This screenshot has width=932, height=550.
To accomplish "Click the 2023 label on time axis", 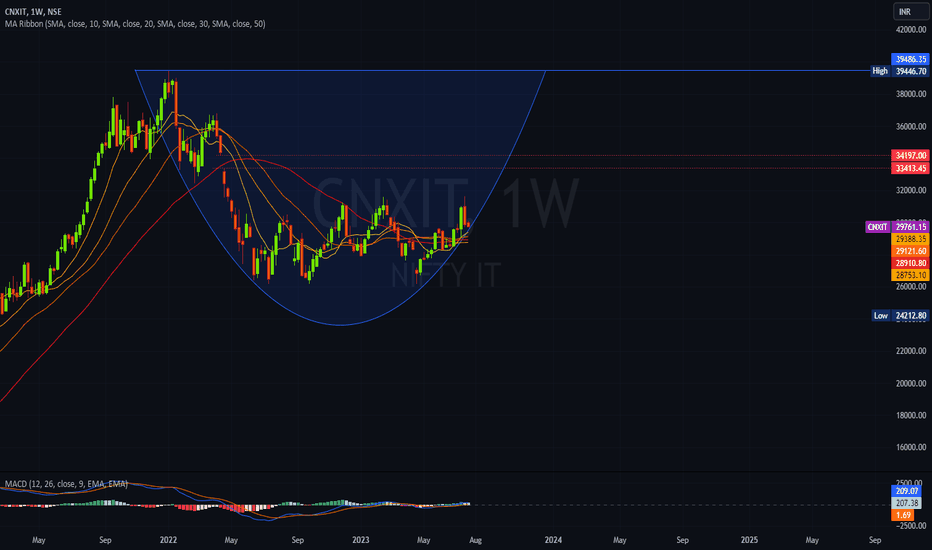I will coord(360,540).
